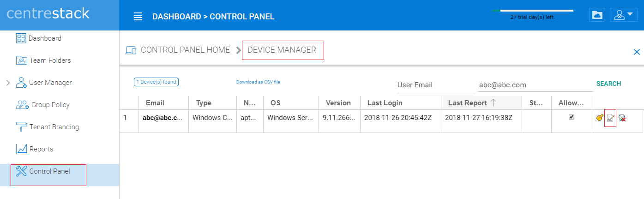644x199 pixels.
Task: Click the Dashboard icon in sidebar
Action: (x=21, y=38)
